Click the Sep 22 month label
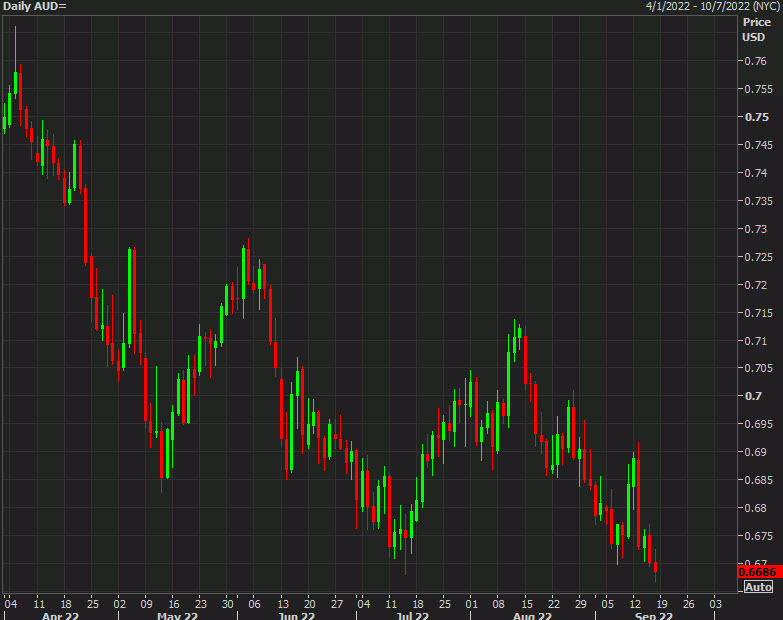Viewport: 783px width, 620px height. pyautogui.click(x=654, y=616)
